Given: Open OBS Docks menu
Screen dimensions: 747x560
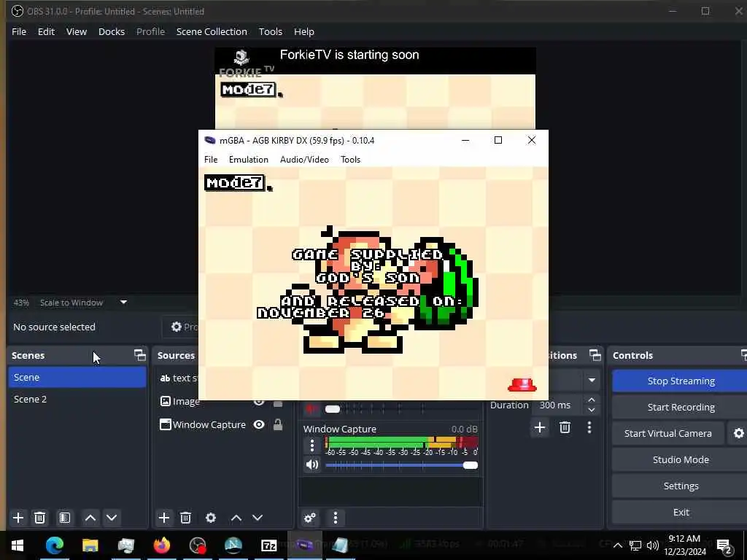Looking at the screenshot, I should click(x=112, y=31).
